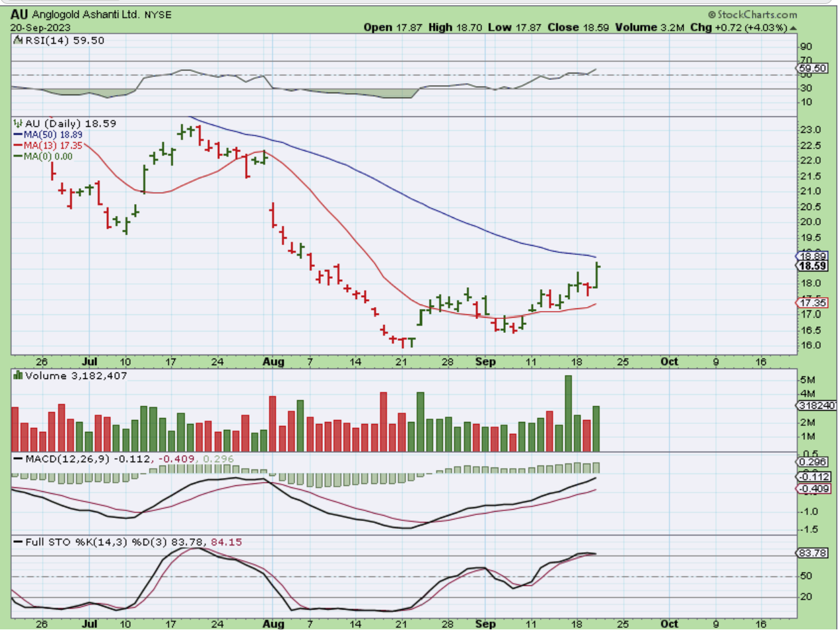
Task: Click the company name Anglogold Ashanti Ltd.
Action: pos(86,14)
